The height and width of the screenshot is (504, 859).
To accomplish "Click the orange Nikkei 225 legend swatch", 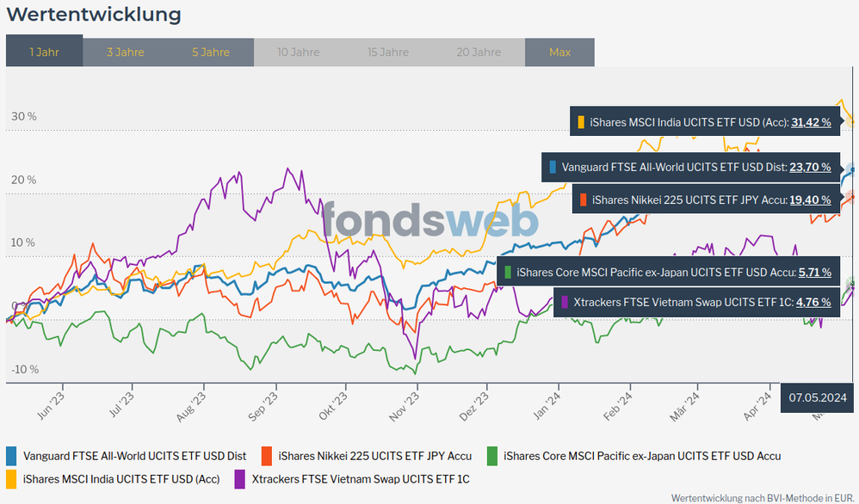I will click(267, 456).
